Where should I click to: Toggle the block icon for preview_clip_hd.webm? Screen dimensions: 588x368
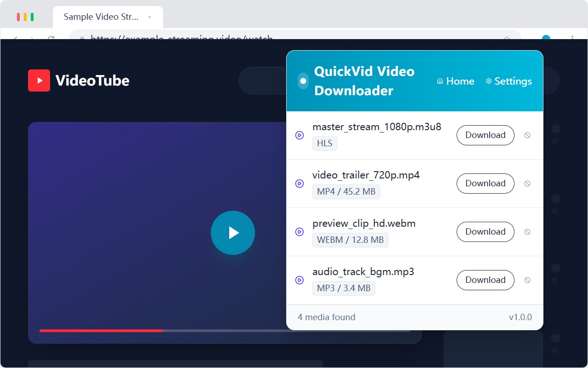point(527,232)
